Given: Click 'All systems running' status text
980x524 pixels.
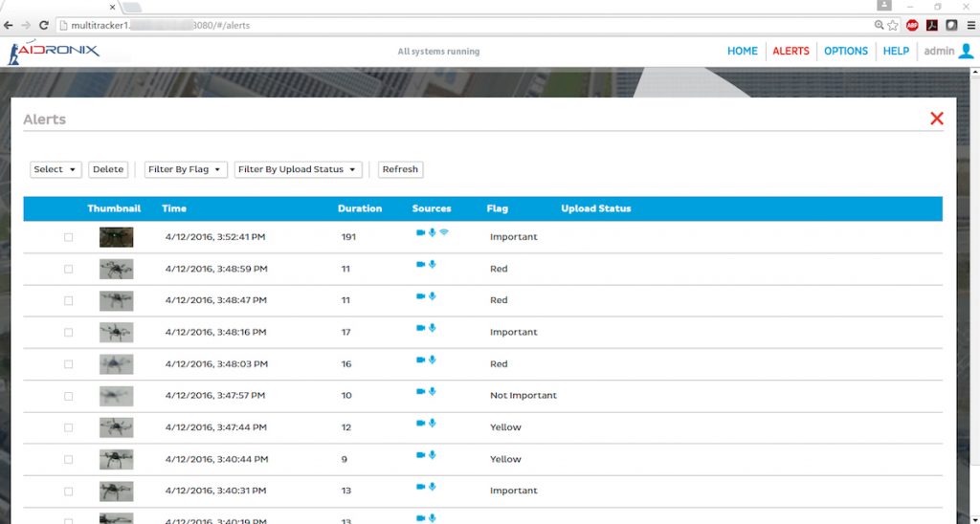Looking at the screenshot, I should tap(438, 52).
